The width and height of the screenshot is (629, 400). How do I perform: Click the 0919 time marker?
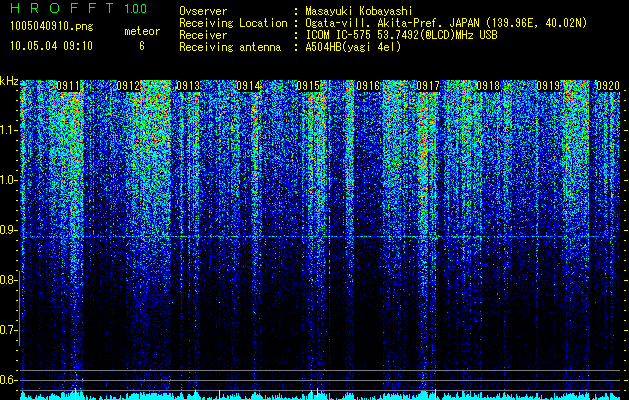pyautogui.click(x=548, y=86)
